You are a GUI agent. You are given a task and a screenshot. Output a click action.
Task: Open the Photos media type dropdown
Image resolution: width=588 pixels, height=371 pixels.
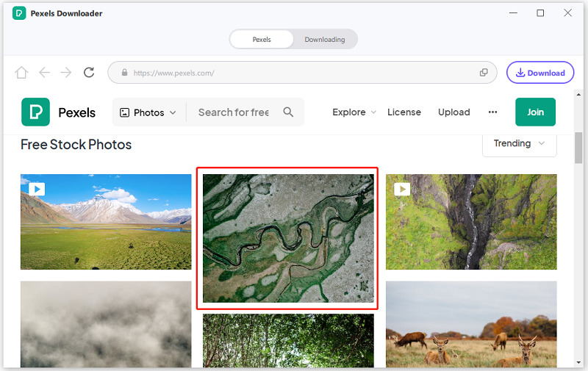coord(148,112)
